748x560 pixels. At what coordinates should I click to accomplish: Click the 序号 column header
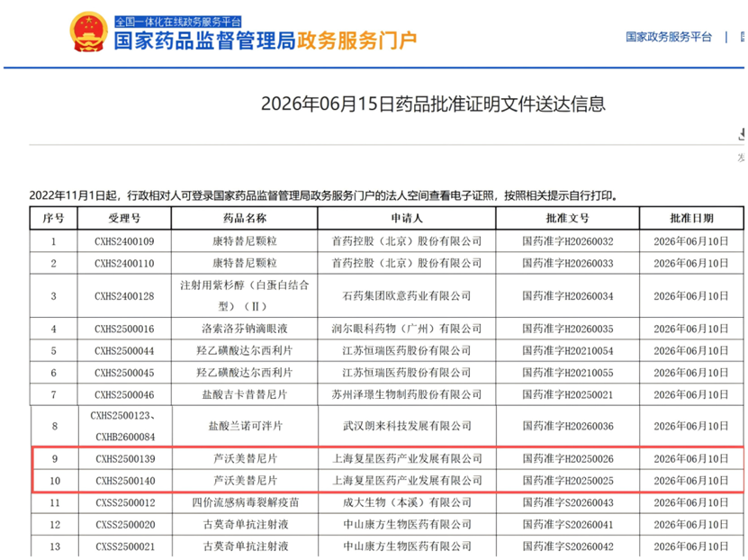[x=53, y=218]
